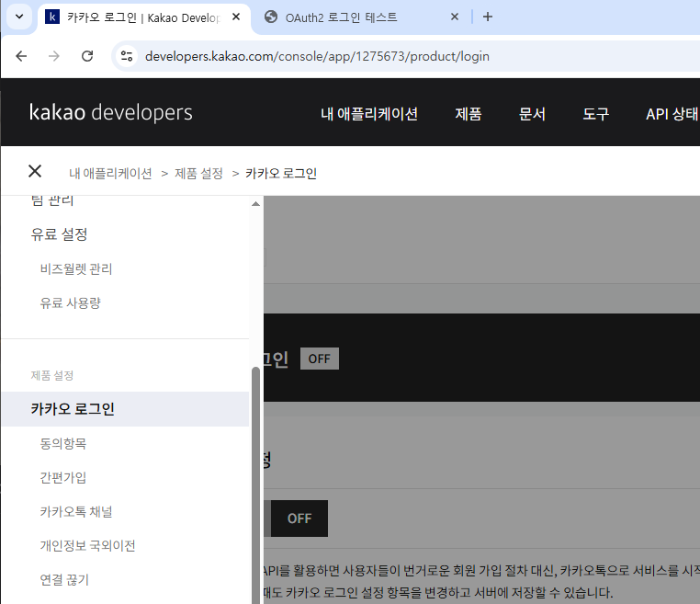Reload the current page
Viewport: 700px width, 604px height.
(87, 56)
